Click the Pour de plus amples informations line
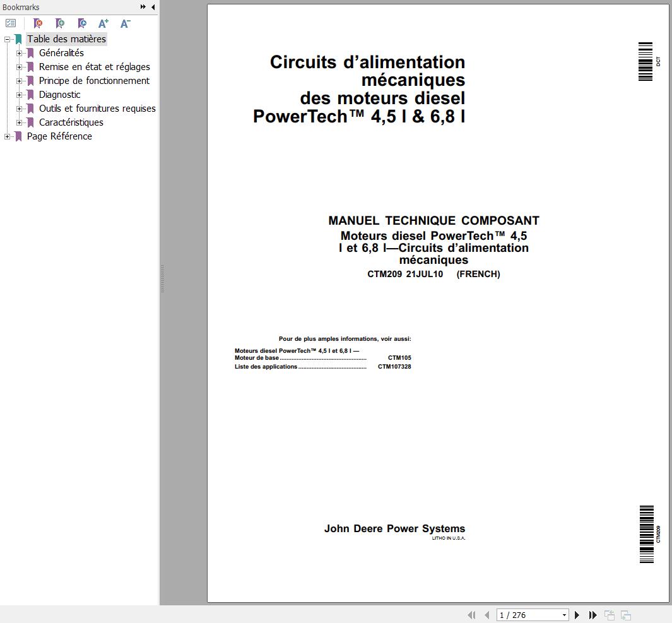 tap(345, 339)
